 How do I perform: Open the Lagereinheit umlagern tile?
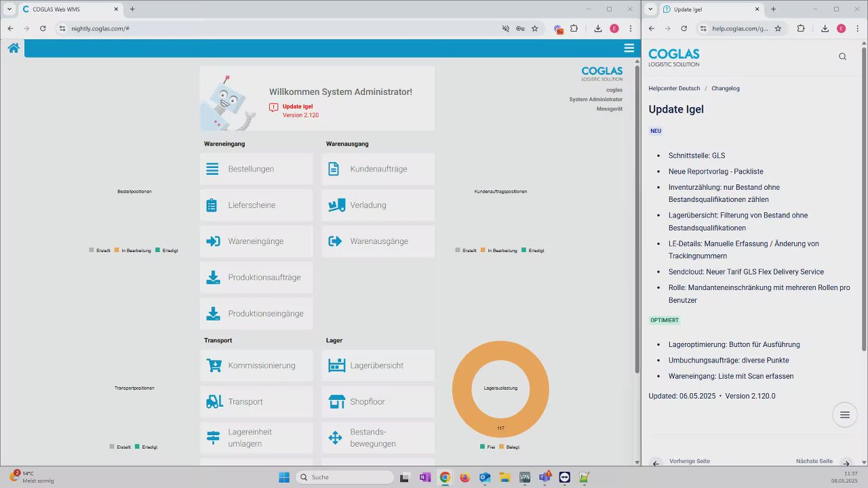click(x=256, y=438)
